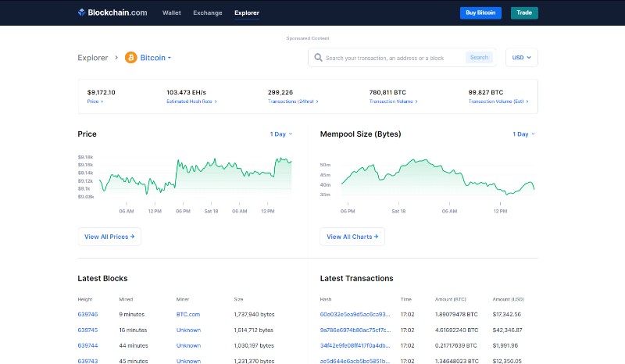Select the 44 minutes mined cell
This screenshot has height=364, width=625.
pos(134,345)
